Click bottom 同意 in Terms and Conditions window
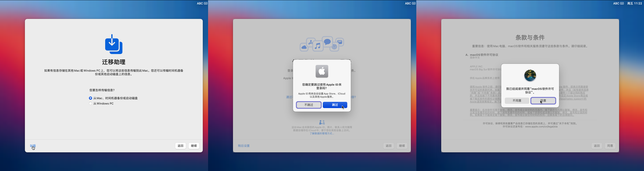644x171 pixels. (610, 146)
